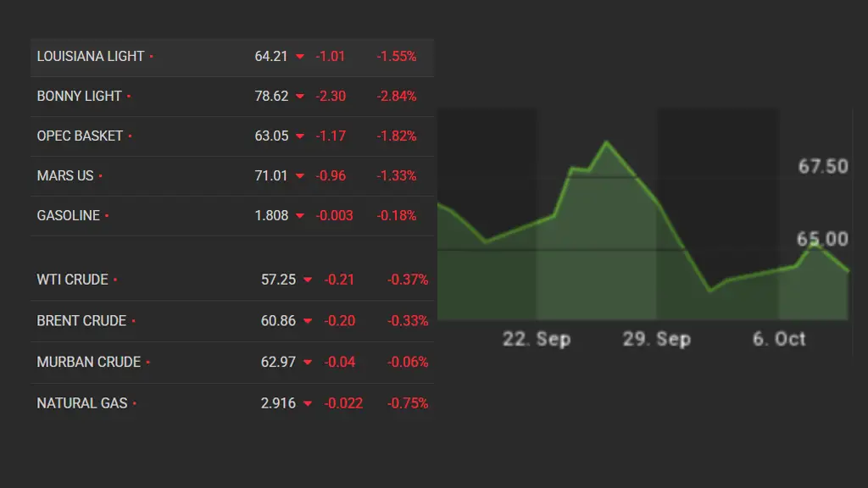Click the red dot next to the Gasoline label
The image size is (868, 488).
(x=107, y=216)
